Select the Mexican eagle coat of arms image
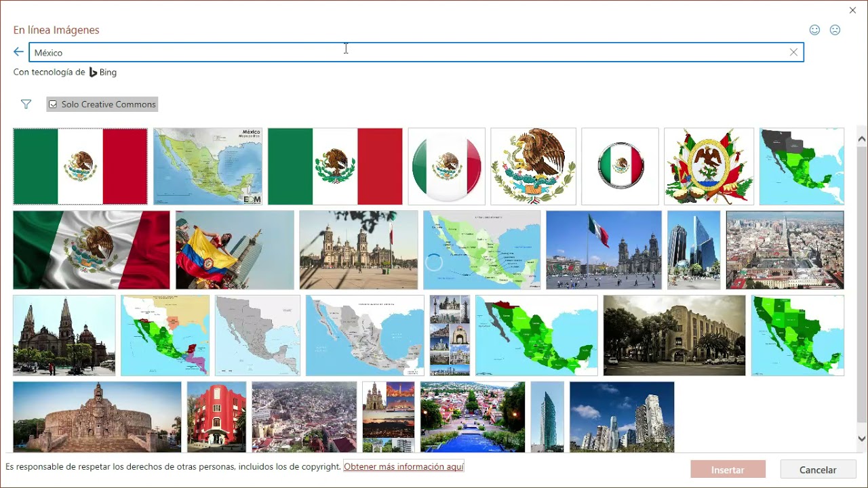Screen dimensions: 868x488 (534, 166)
